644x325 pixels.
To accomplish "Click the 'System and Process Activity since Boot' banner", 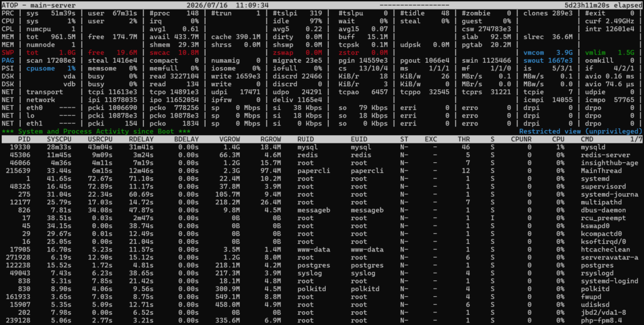I will pos(96,131).
